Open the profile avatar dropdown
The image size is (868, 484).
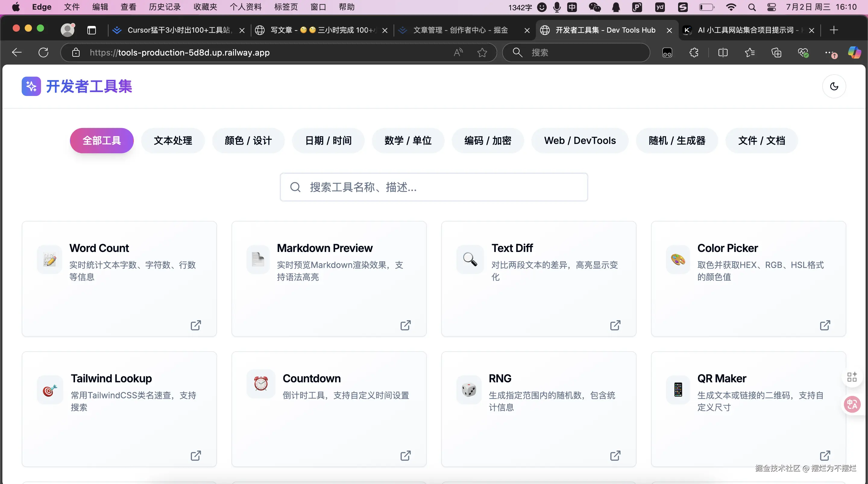(x=68, y=30)
